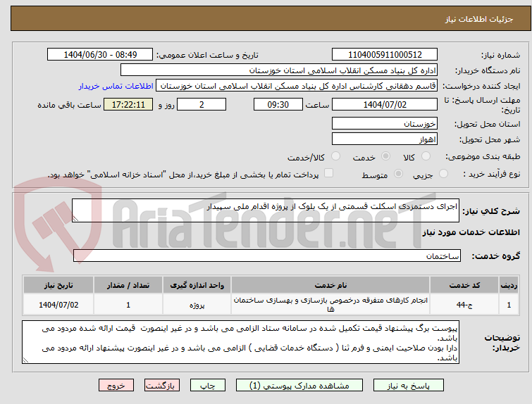Click the 'اطلاعات خدمات مورد نیاز' section title
The height and width of the screenshot is (404, 532).
[471, 232]
